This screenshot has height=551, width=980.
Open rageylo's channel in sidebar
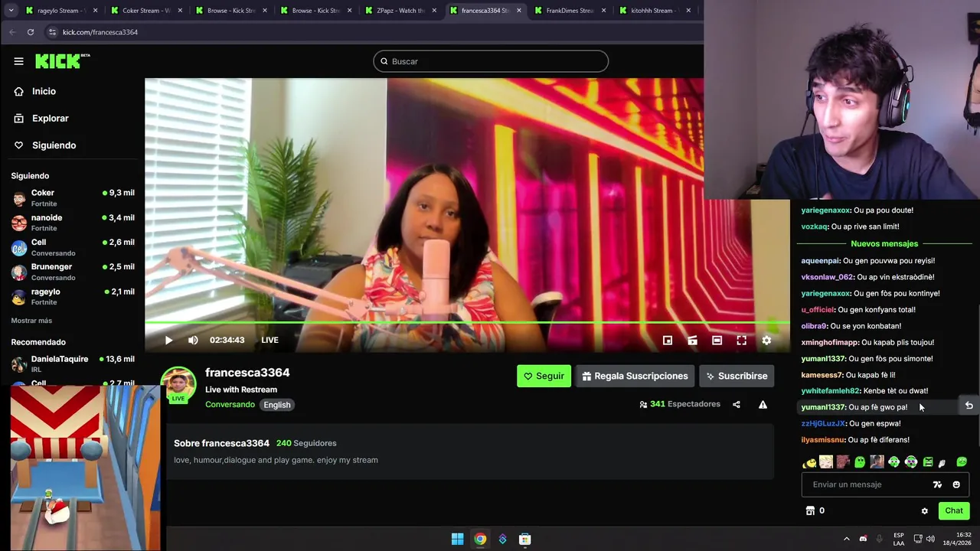pos(73,296)
